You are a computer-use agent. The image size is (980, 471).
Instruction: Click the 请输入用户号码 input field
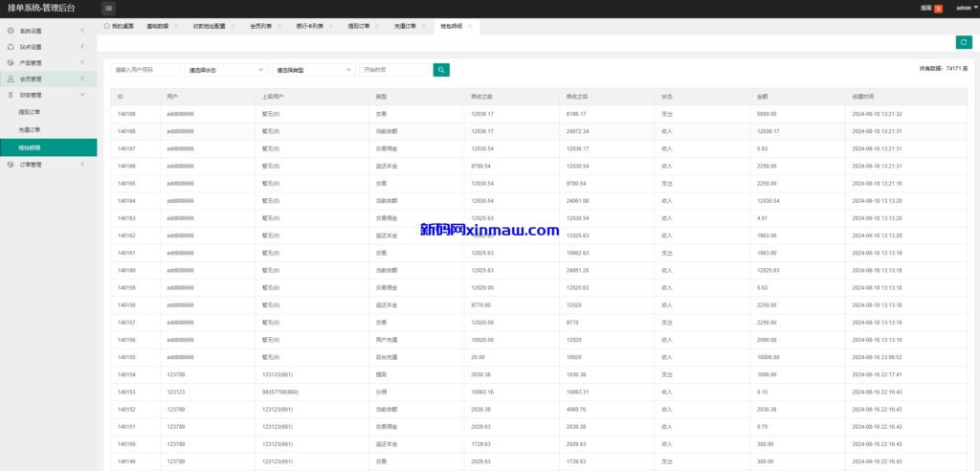[145, 70]
